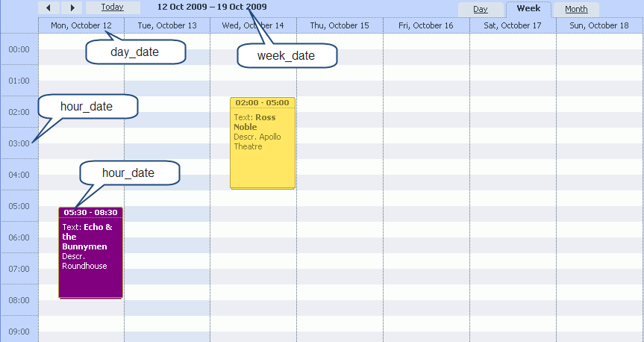This screenshot has height=342, width=644.
Task: Select the Week view tab
Action: coord(528,9)
